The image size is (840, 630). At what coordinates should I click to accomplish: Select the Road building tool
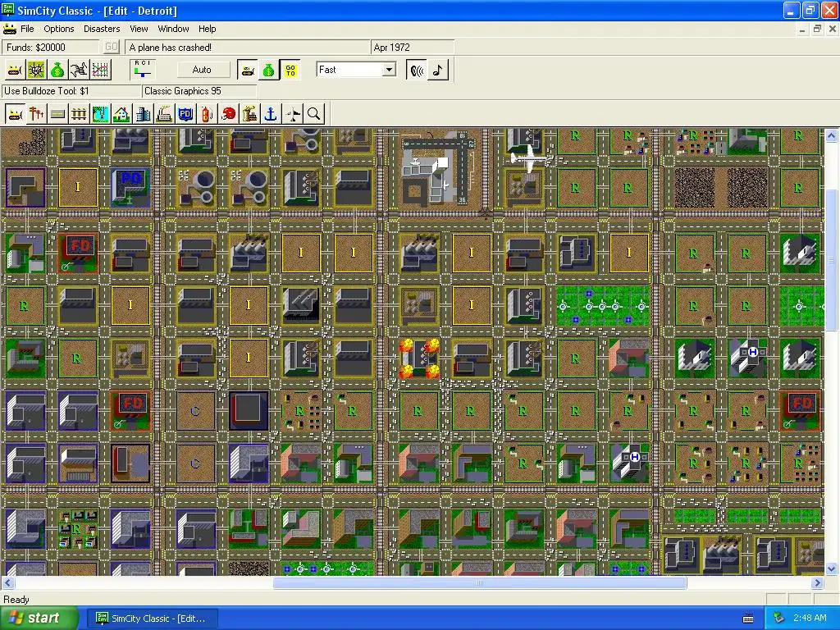coord(58,114)
